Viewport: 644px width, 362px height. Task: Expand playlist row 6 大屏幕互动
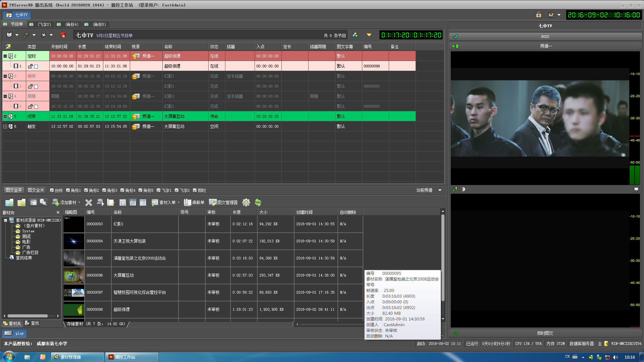5,127
